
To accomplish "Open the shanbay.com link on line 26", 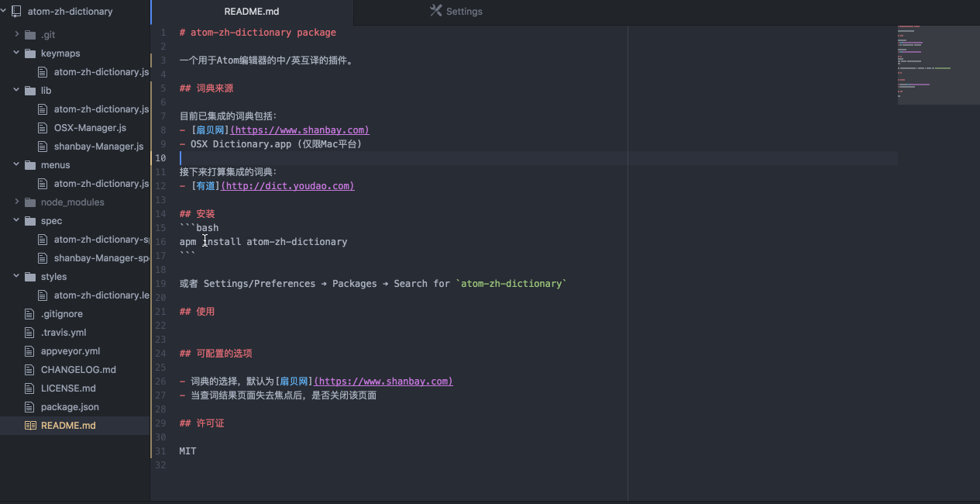I will (x=383, y=381).
